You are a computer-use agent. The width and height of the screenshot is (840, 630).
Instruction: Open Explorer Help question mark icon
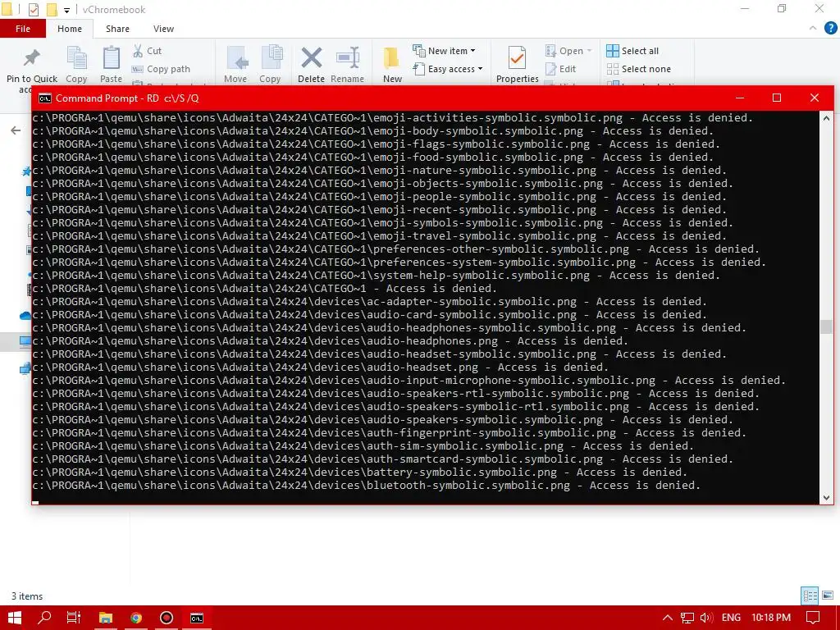click(x=830, y=29)
